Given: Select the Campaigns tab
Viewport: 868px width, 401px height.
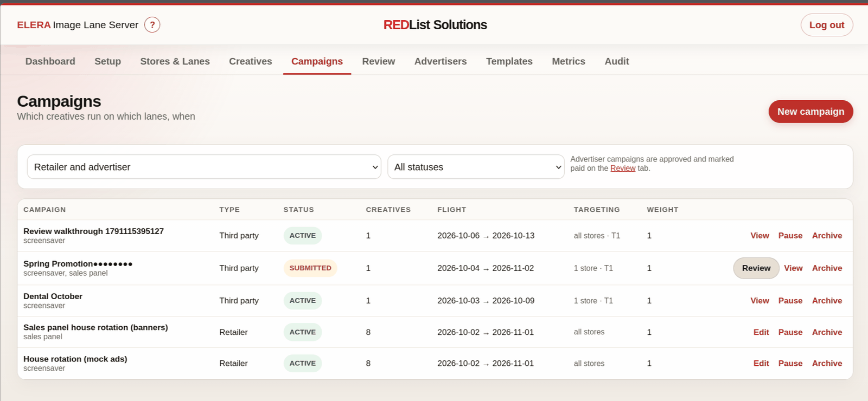Looking at the screenshot, I should point(317,61).
